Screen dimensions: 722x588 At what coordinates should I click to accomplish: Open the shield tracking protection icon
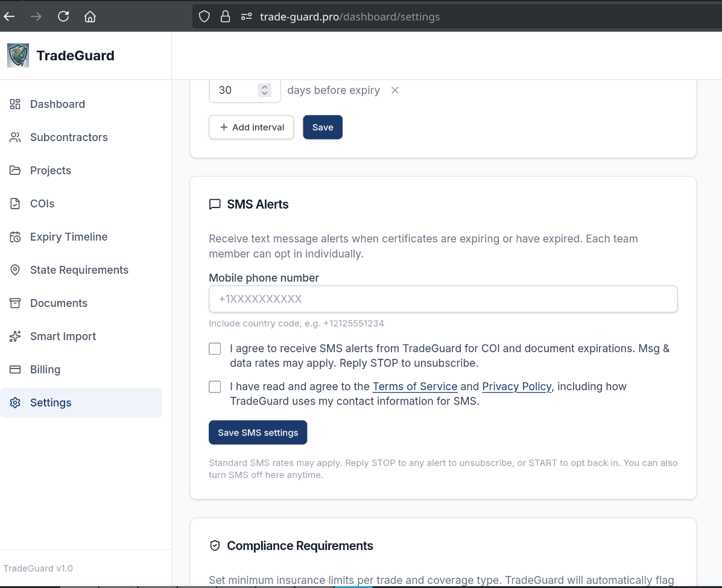click(204, 16)
